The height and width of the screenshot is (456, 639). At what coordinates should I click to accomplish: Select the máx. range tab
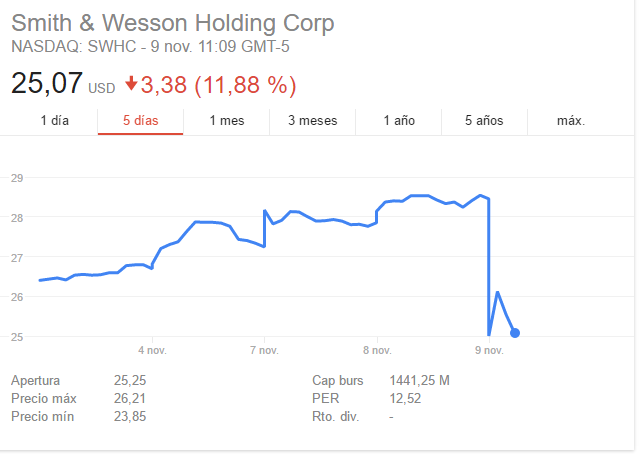pos(571,121)
